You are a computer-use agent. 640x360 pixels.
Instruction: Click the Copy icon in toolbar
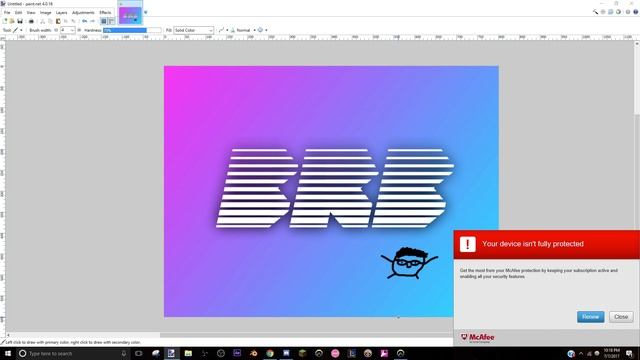click(x=50, y=21)
